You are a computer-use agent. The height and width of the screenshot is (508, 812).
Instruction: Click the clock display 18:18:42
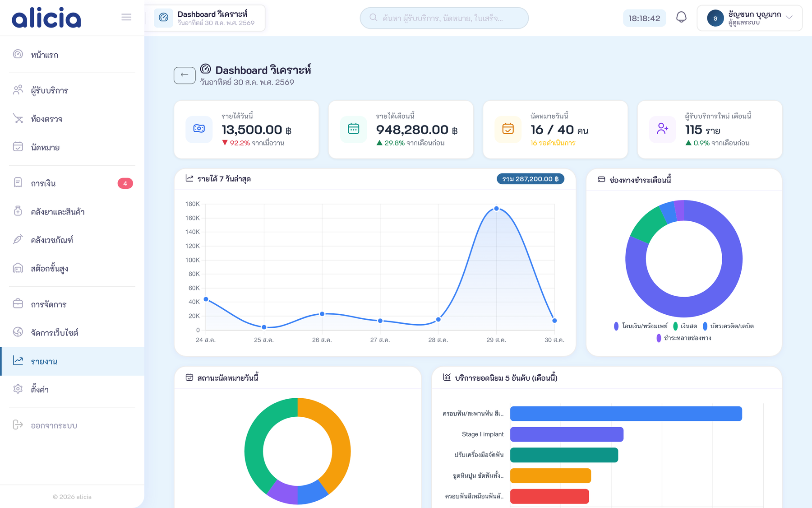[x=644, y=18]
